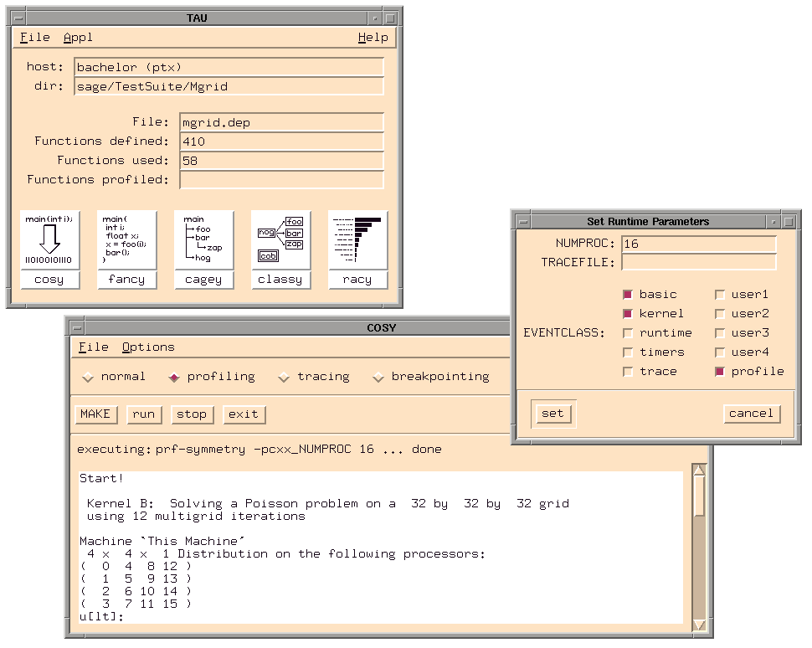Click the fancy label button
The width and height of the screenshot is (812, 648).
(126, 280)
